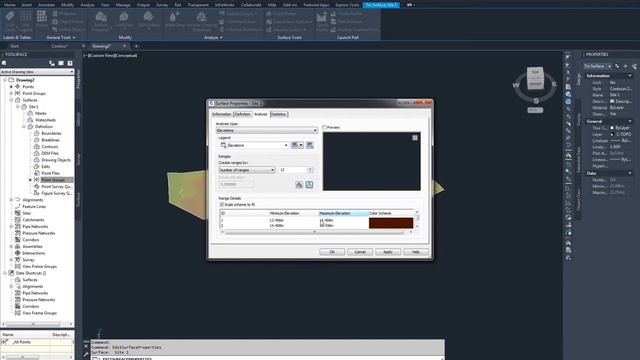This screenshot has width=640, height=360.
Task: Open the Analyze panel dropdown arrow
Action: [x=221, y=38]
